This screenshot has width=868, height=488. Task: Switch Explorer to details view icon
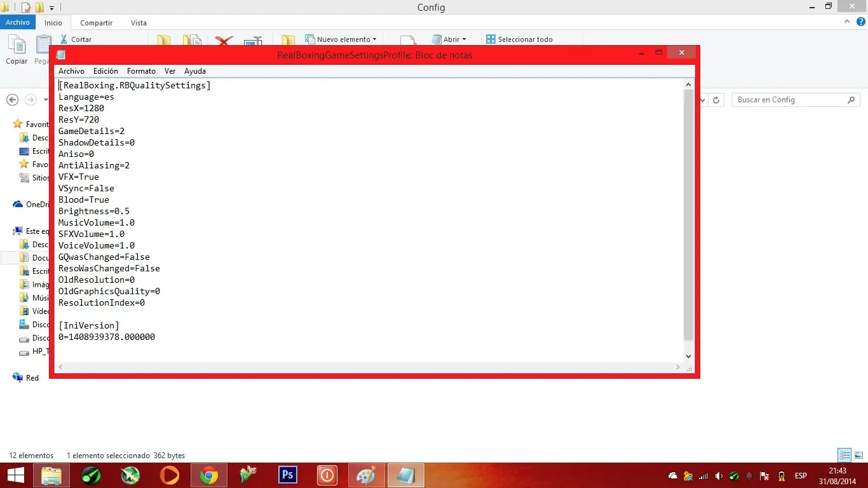[844, 455]
